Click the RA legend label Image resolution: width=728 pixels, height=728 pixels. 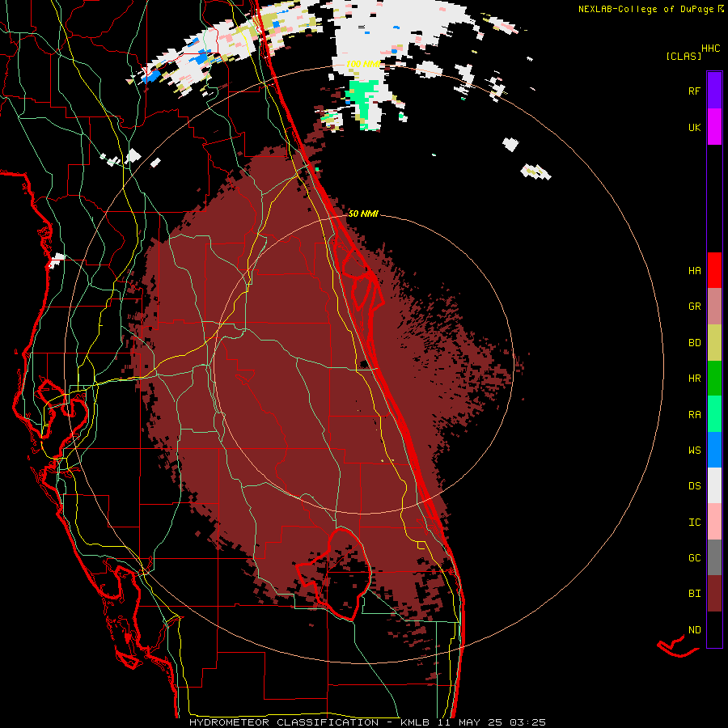click(x=694, y=415)
